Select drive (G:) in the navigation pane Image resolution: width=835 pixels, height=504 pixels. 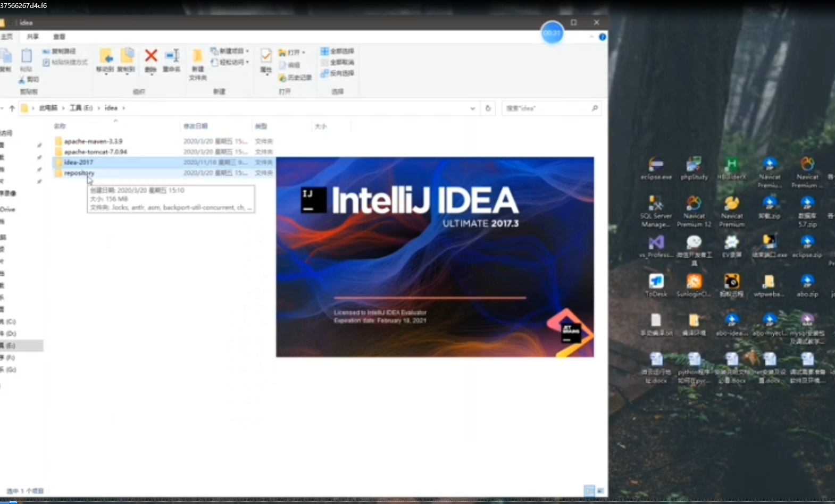[8, 369]
